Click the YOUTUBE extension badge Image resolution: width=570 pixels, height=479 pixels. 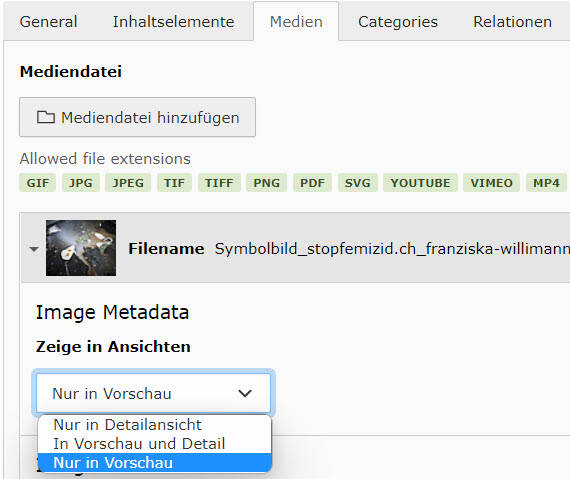coord(420,183)
